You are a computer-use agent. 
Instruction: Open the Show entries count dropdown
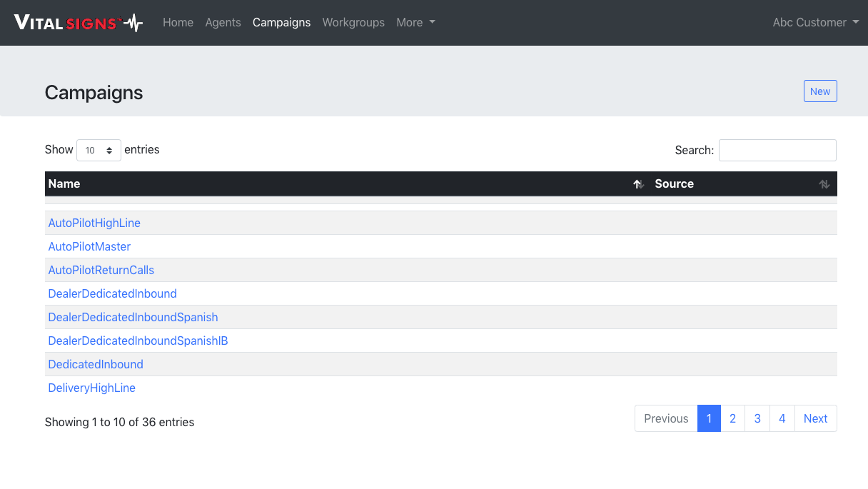click(99, 151)
